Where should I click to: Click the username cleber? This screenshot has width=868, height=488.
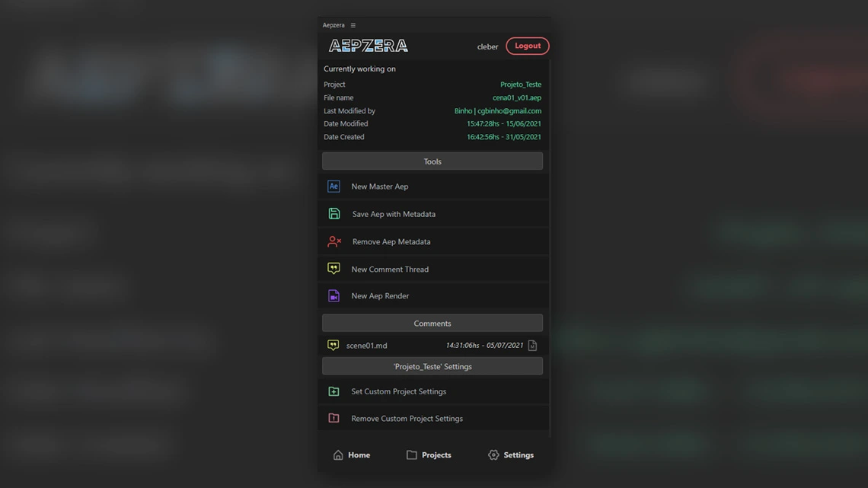(488, 47)
